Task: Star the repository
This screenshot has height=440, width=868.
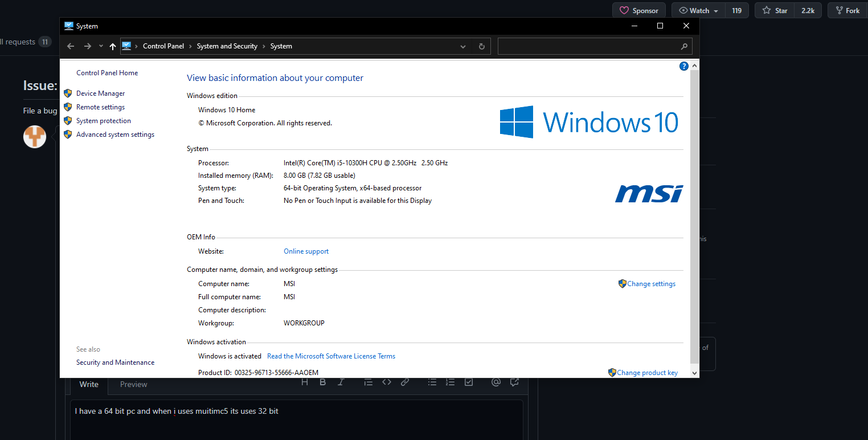Action: [773, 10]
